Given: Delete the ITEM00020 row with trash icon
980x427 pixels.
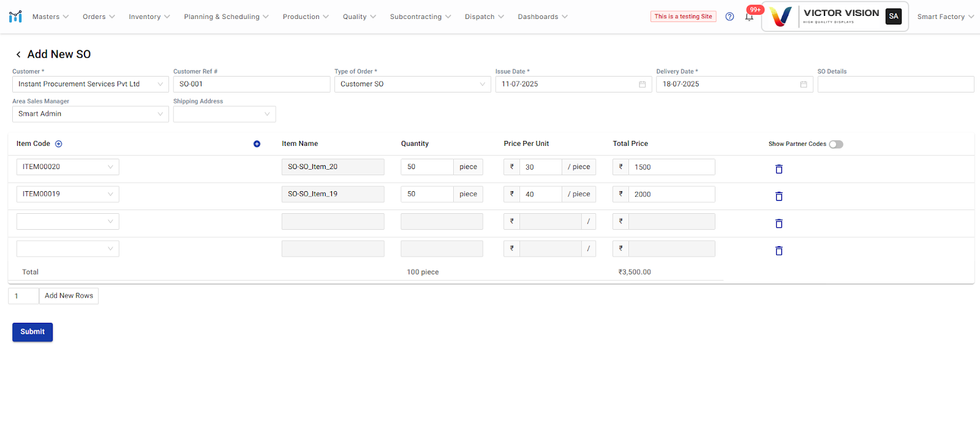Looking at the screenshot, I should (x=778, y=169).
